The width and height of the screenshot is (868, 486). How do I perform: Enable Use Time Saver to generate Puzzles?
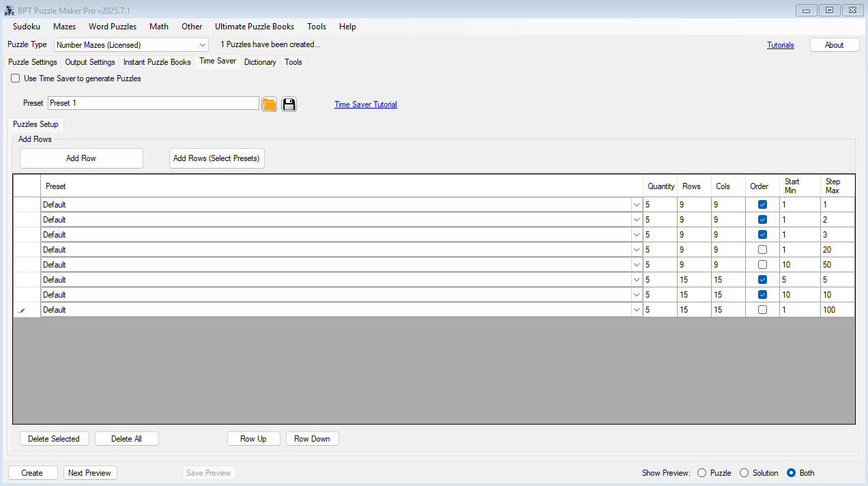tap(16, 78)
